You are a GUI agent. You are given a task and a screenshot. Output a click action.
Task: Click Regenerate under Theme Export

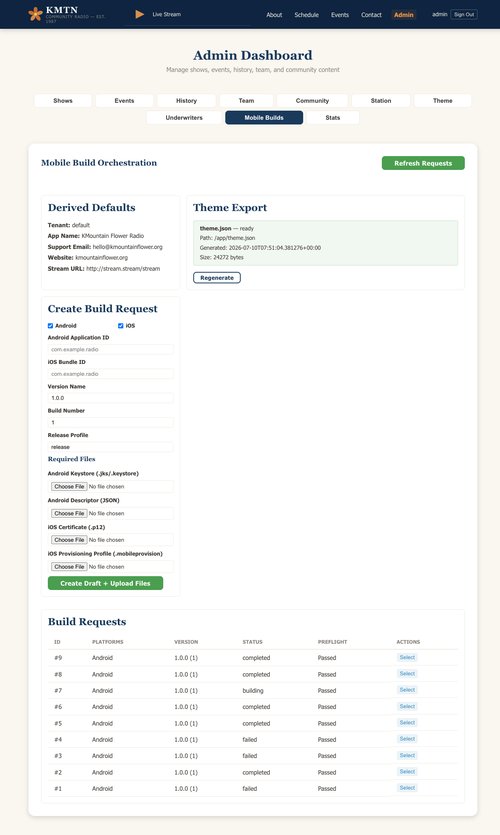[217, 278]
